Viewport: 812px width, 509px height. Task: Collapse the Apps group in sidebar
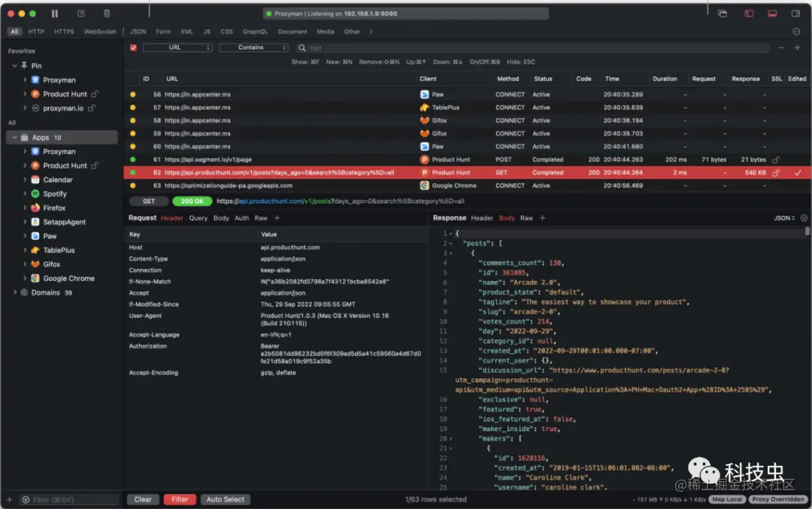[14, 138]
